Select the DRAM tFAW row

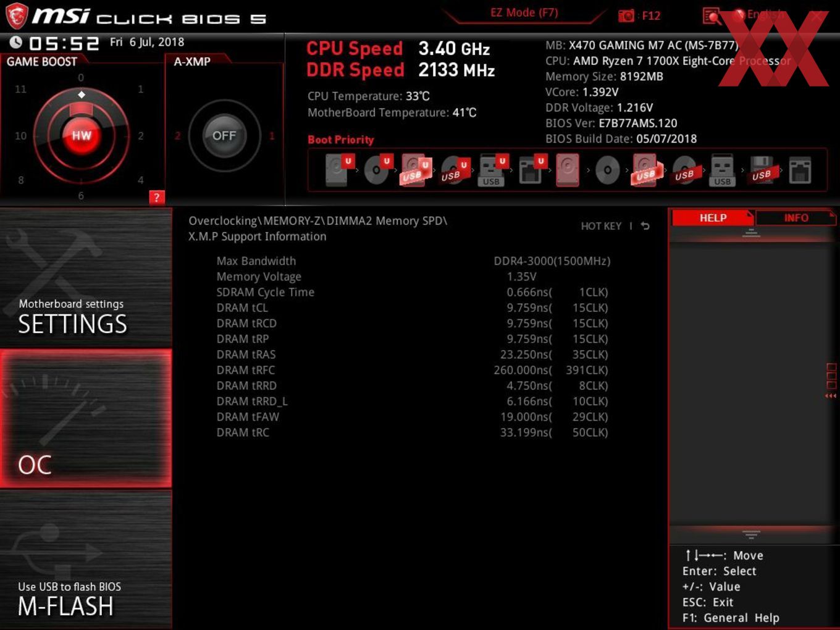click(413, 417)
